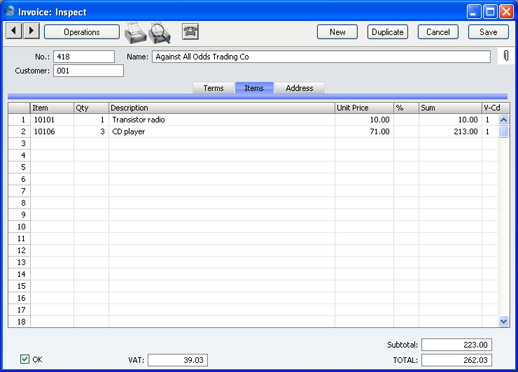518x372 pixels.
Task: Click the Description column header
Action: tap(221, 108)
